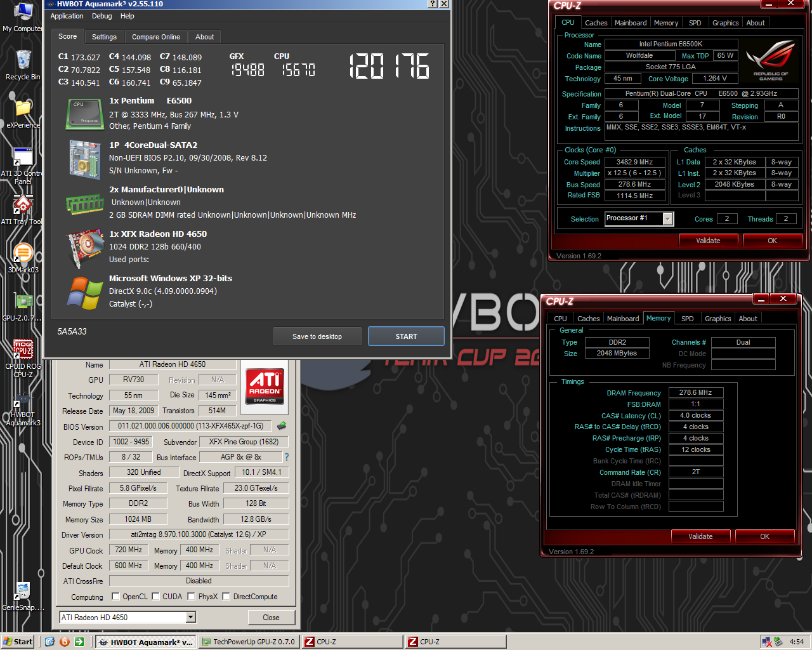The height and width of the screenshot is (650, 812).
Task: Select the HWBOT Aquamark taskbar item
Action: click(146, 642)
